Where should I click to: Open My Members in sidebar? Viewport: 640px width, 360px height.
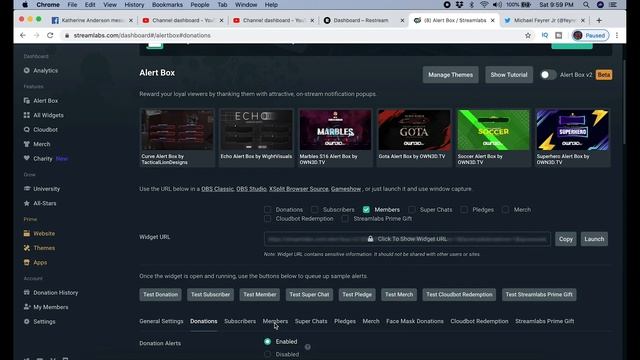tap(46, 307)
